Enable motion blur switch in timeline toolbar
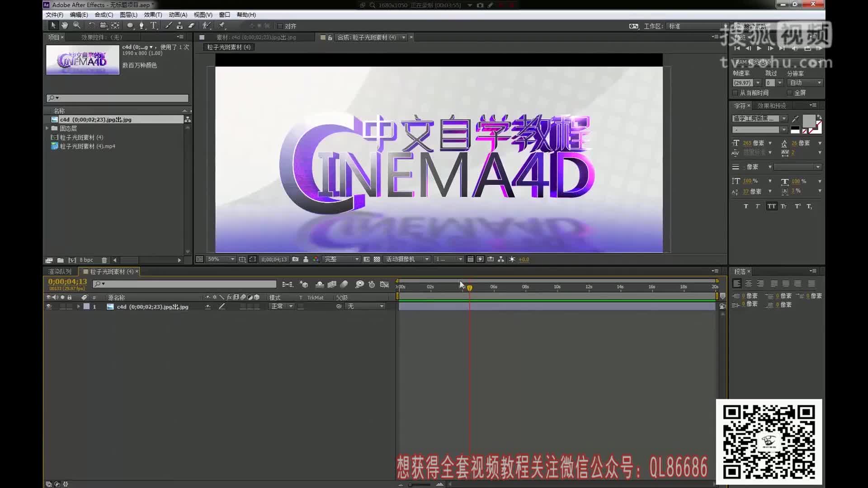 [344, 284]
